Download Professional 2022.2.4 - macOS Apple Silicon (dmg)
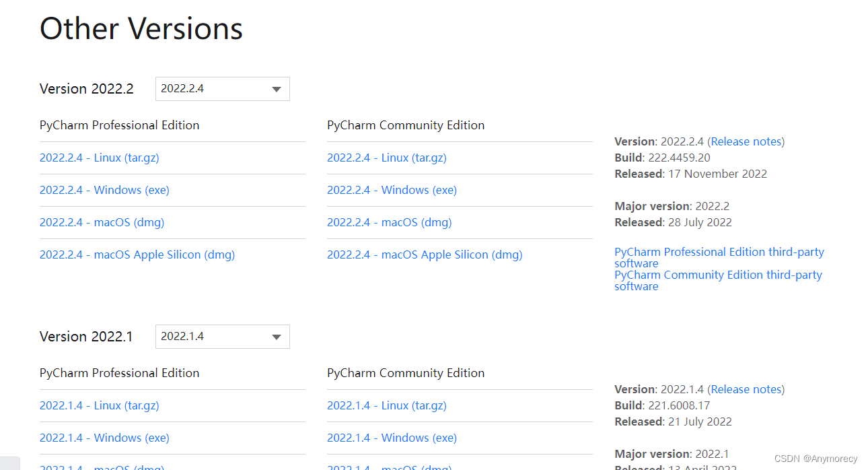Image resolution: width=868 pixels, height=470 pixels. 137,255
